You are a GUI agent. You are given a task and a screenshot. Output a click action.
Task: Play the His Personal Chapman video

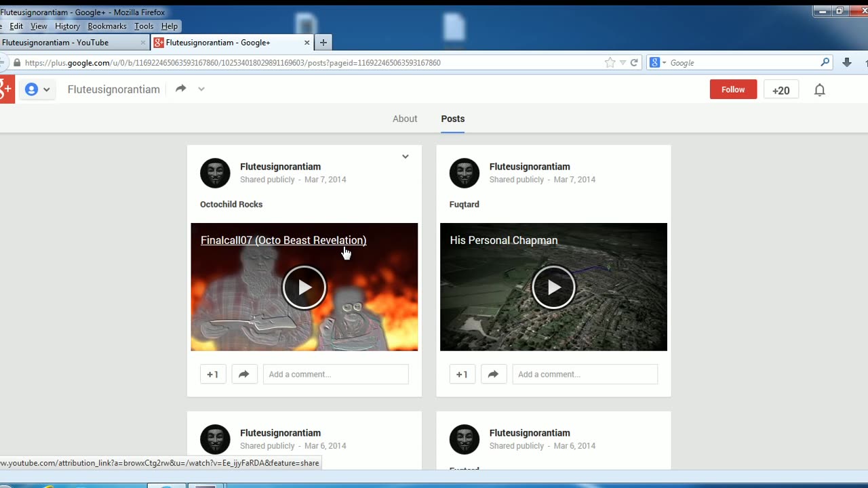[x=554, y=287]
